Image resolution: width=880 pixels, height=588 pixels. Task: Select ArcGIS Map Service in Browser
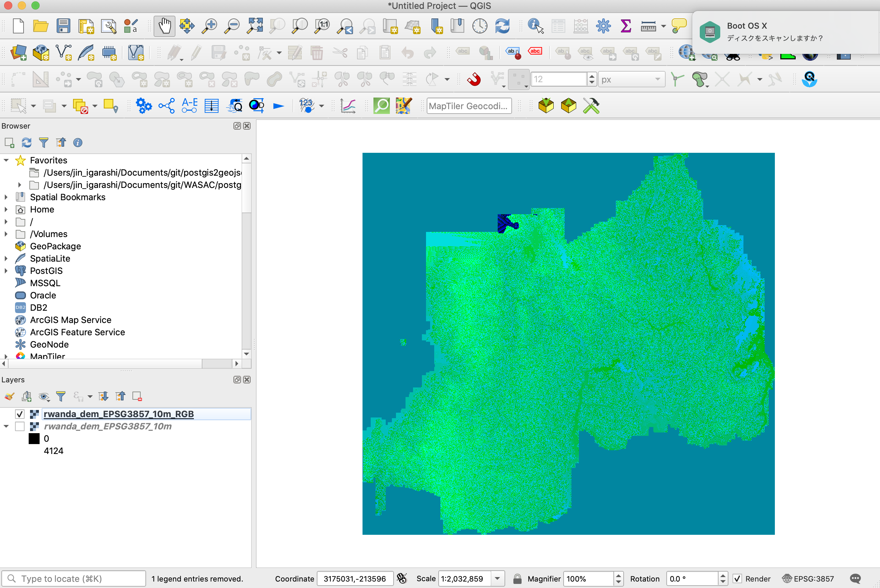click(71, 320)
